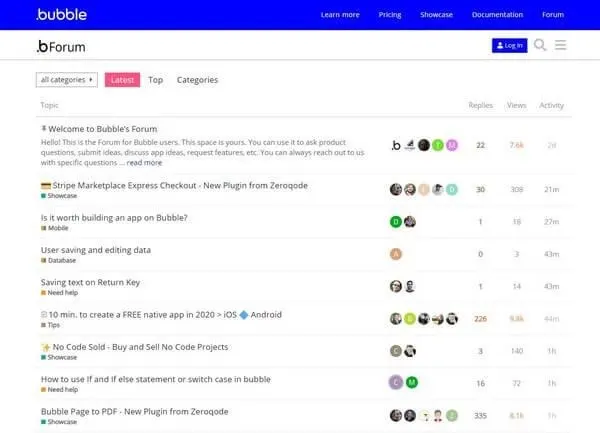Screen dimensions: 600x433
Task: Click Need help tag under If else topic
Action: click(59, 389)
